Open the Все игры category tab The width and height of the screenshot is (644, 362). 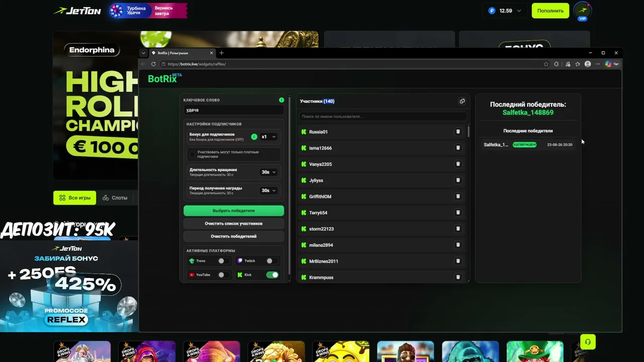pos(74,198)
